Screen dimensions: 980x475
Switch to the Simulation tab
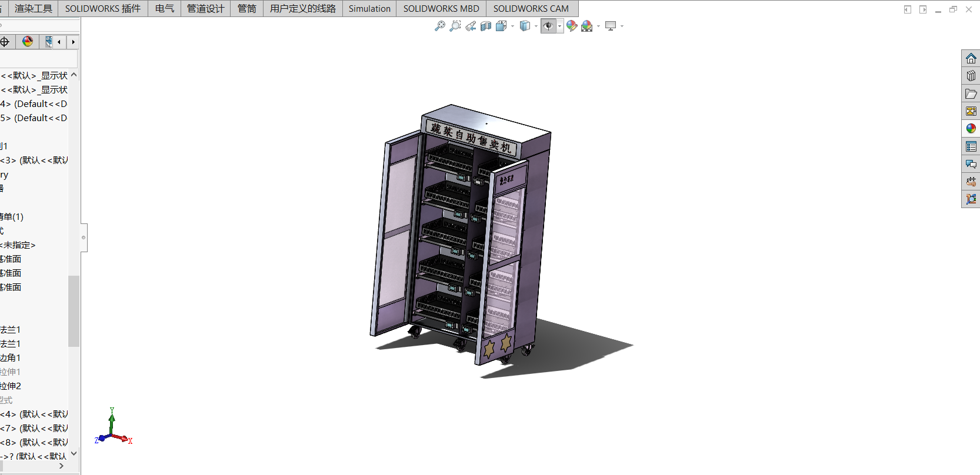click(x=369, y=8)
